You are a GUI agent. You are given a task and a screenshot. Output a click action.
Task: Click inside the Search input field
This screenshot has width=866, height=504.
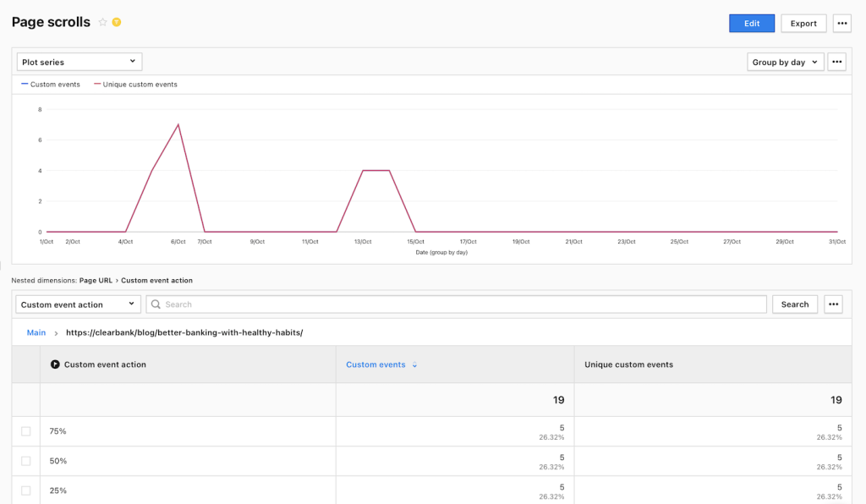pyautogui.click(x=338, y=304)
